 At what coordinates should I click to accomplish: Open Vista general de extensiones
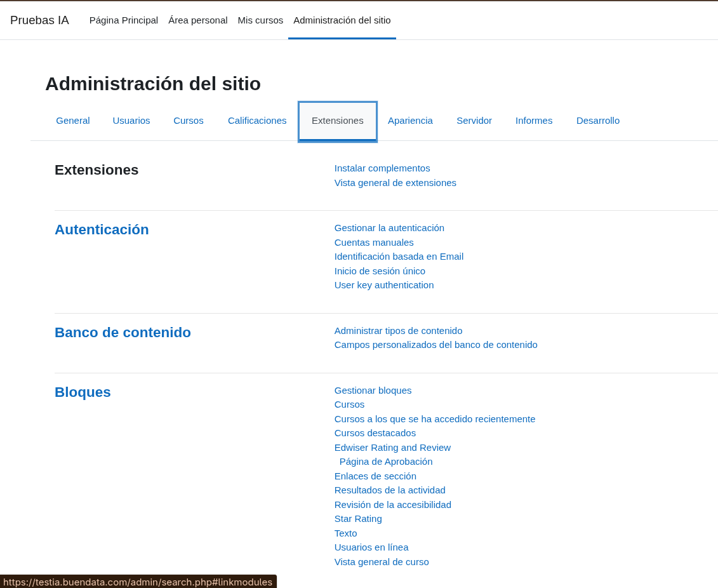pyautogui.click(x=395, y=182)
